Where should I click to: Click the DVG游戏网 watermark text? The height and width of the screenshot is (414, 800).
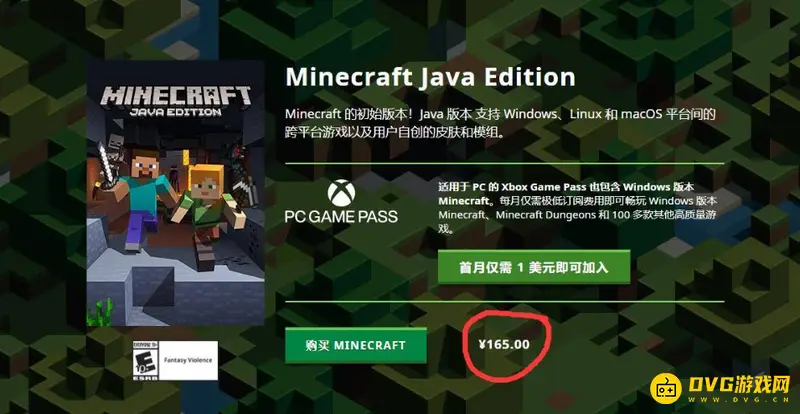click(740, 383)
